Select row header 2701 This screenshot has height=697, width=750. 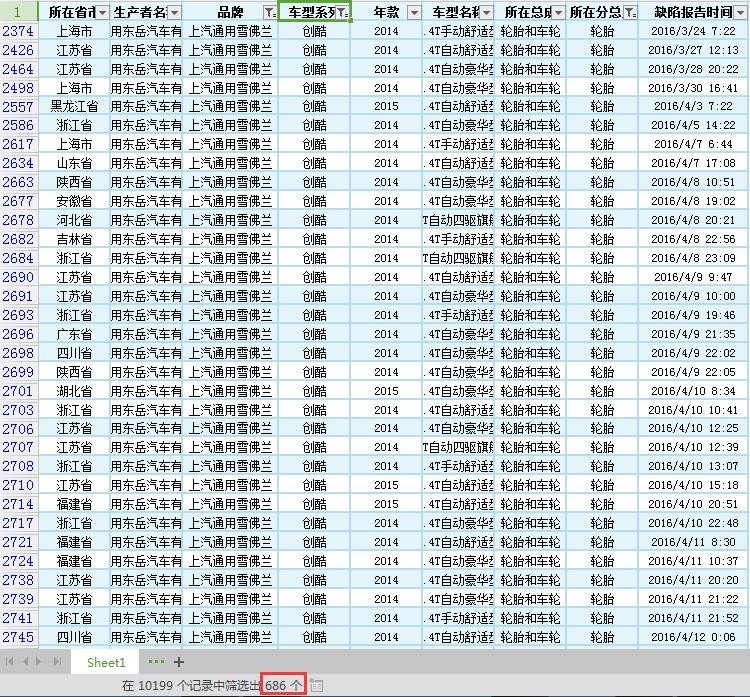coord(19,391)
